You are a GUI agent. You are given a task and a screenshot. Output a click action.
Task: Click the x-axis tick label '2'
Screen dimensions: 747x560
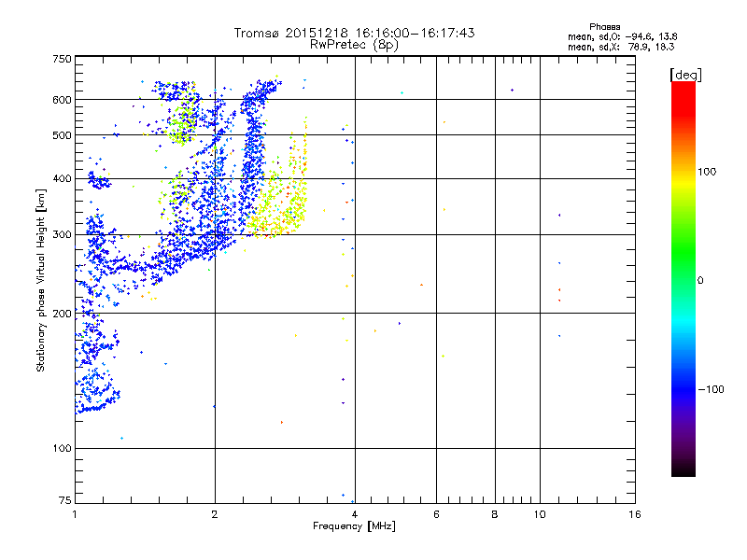[x=215, y=514]
